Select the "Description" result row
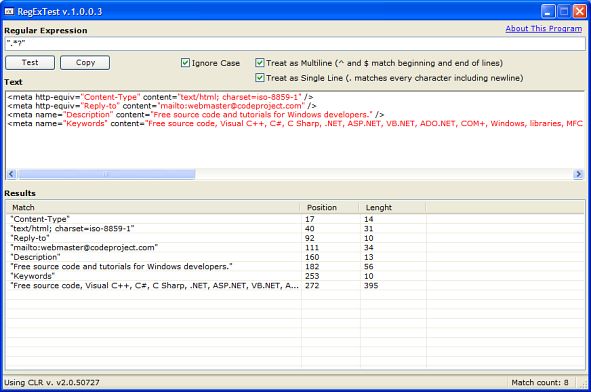The width and height of the screenshot is (591, 392). (295, 257)
